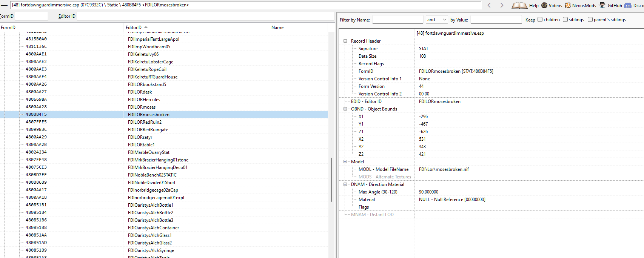The width and height of the screenshot is (644, 258).
Task: Select FDIKelretuRopeCoil record row
Action: pos(164,69)
